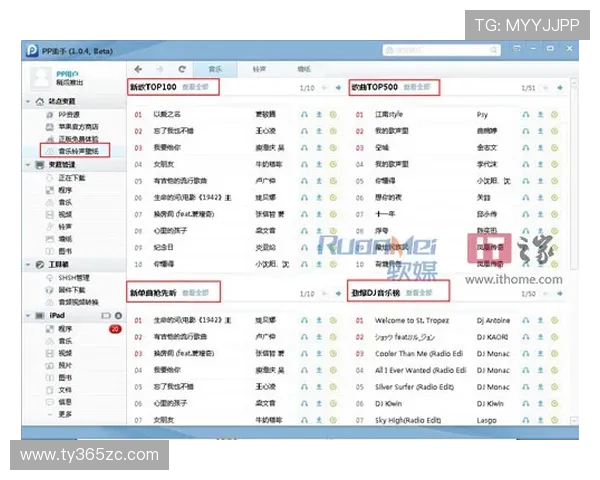Download Welcome to St. Tropez
The width and height of the screenshot is (600, 480).
tap(540, 320)
